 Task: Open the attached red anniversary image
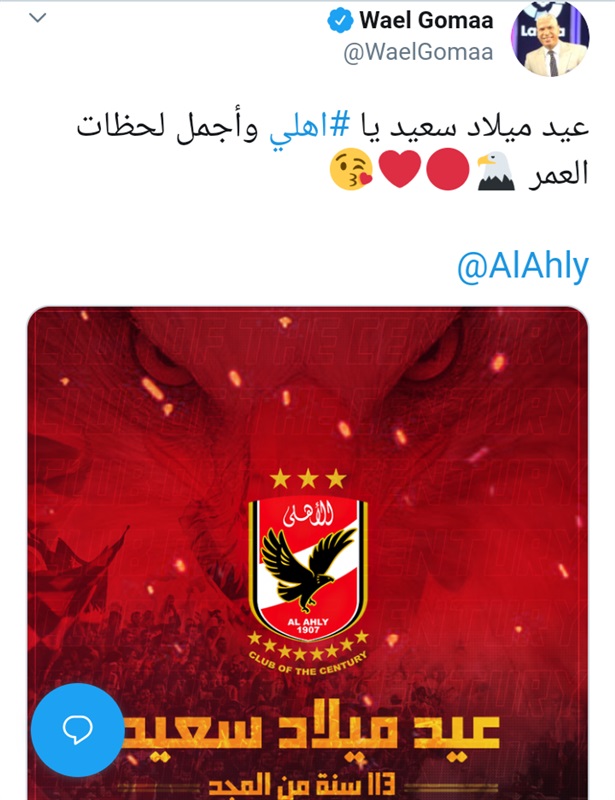pos(308,554)
